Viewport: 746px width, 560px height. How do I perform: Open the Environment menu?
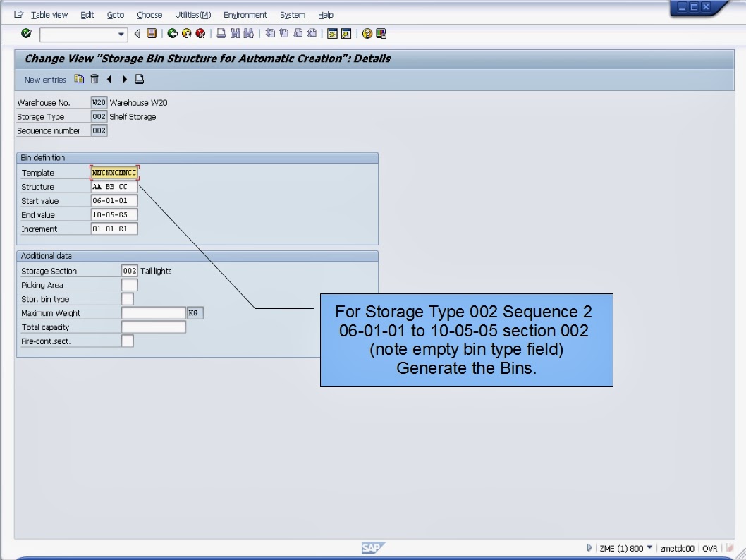coord(245,14)
